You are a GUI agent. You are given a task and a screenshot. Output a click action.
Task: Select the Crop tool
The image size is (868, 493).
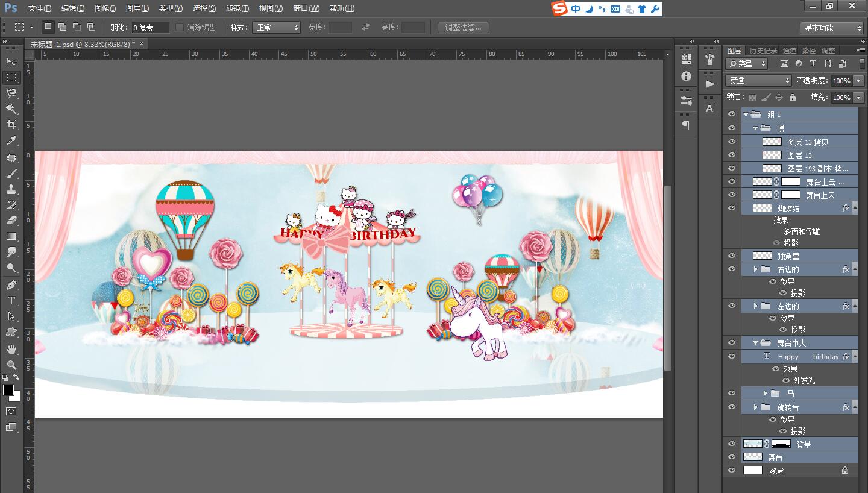11,124
